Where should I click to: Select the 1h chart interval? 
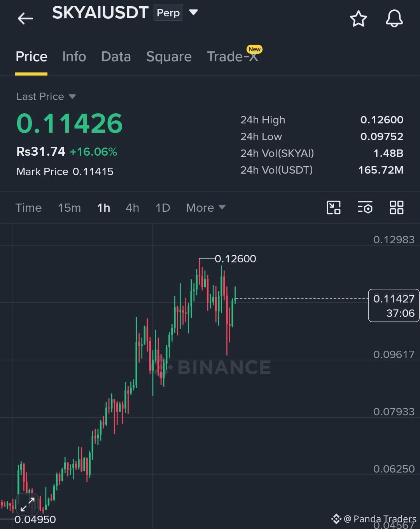pyautogui.click(x=103, y=208)
